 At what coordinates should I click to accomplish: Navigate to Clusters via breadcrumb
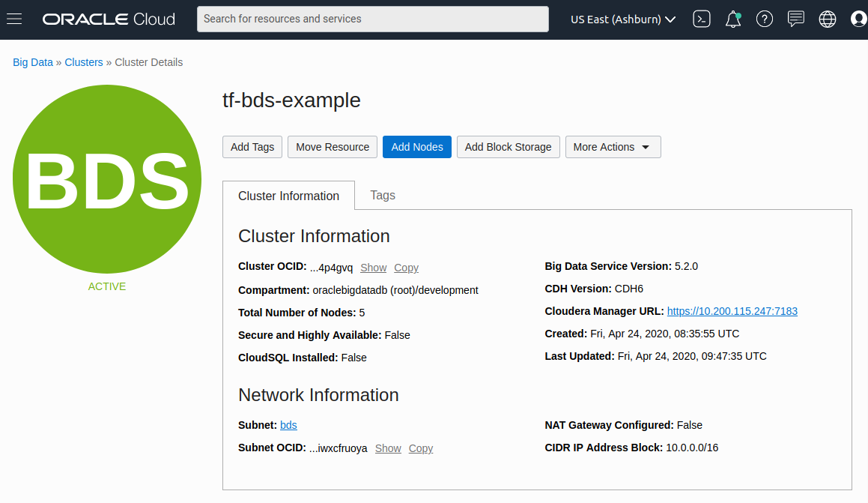click(83, 62)
